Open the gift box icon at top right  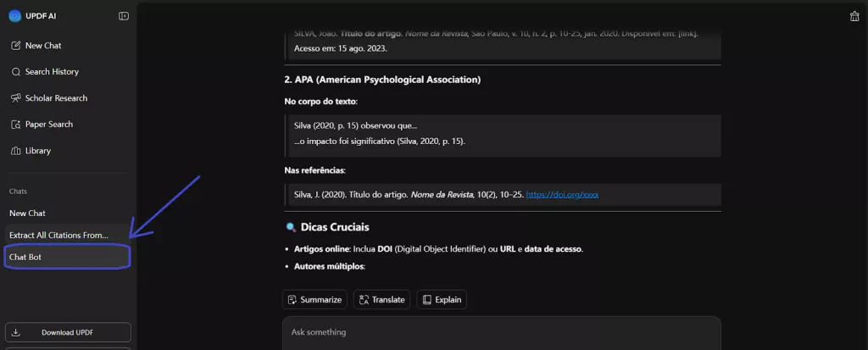[854, 16]
